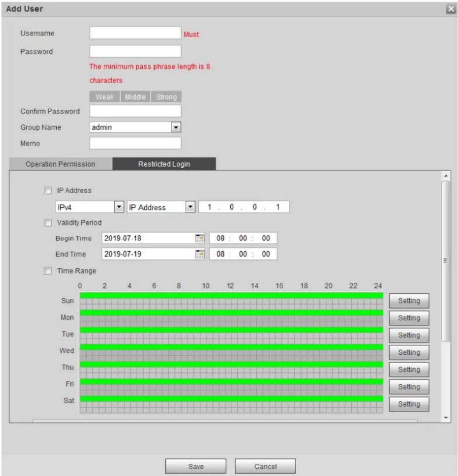Check the Time Range option
Screen dimensions: 458x476
[48, 270]
